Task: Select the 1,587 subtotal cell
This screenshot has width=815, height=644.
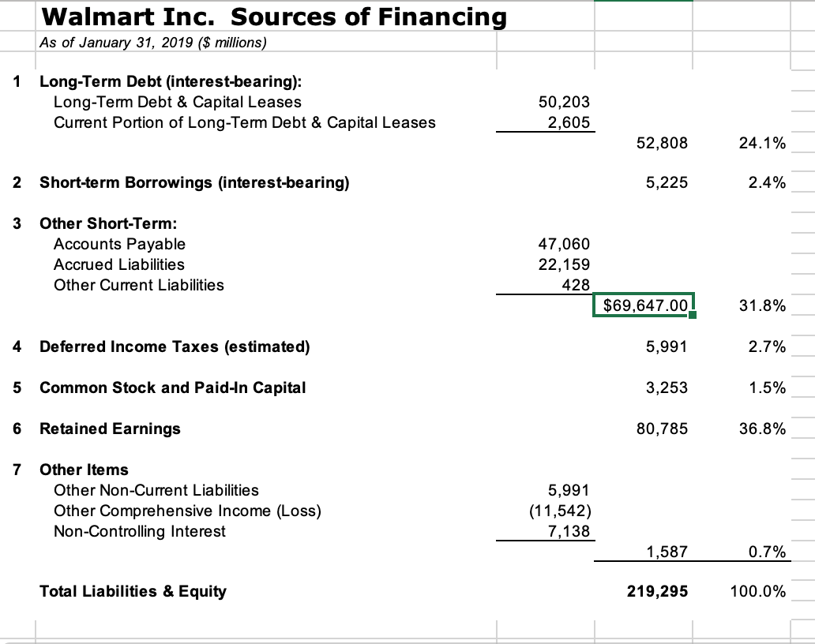Action: [x=667, y=552]
